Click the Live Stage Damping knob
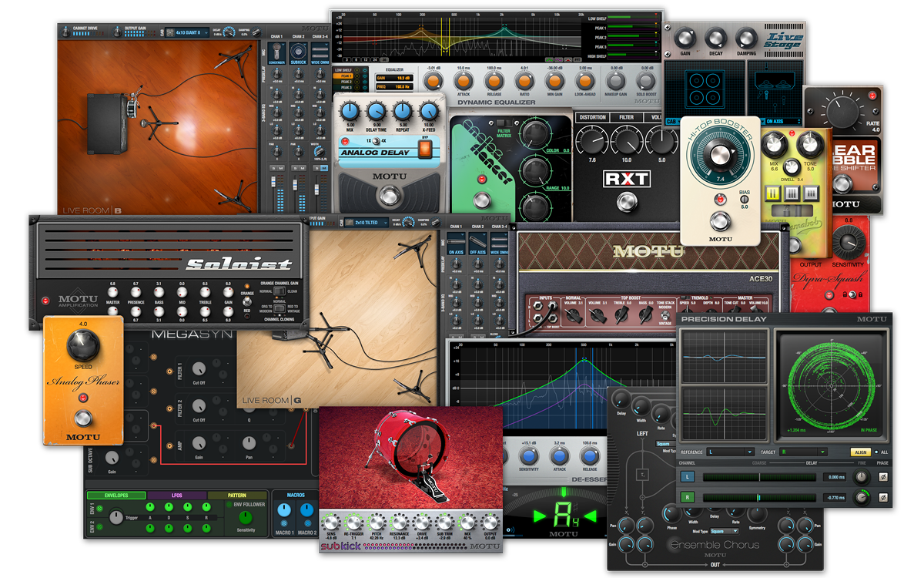 (745, 38)
